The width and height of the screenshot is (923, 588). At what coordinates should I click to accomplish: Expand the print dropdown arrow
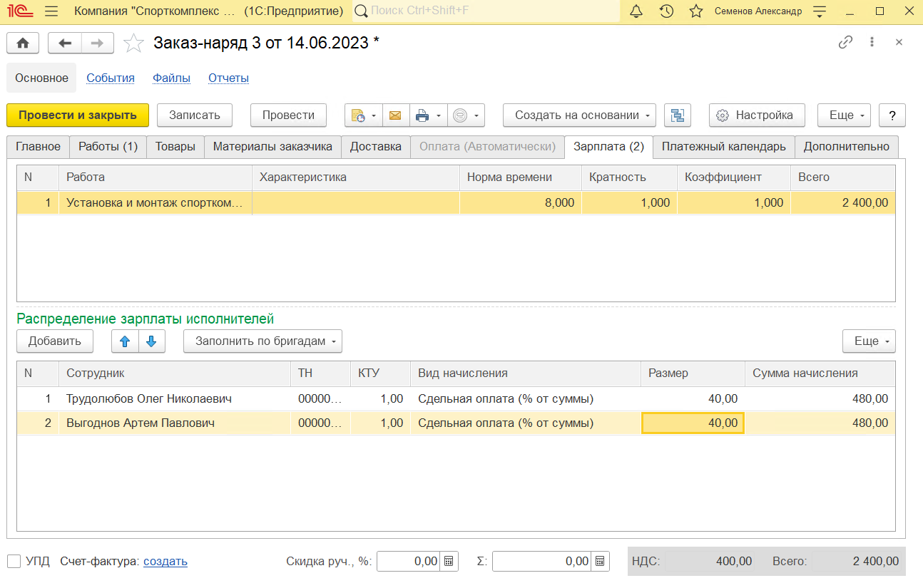pyautogui.click(x=439, y=115)
